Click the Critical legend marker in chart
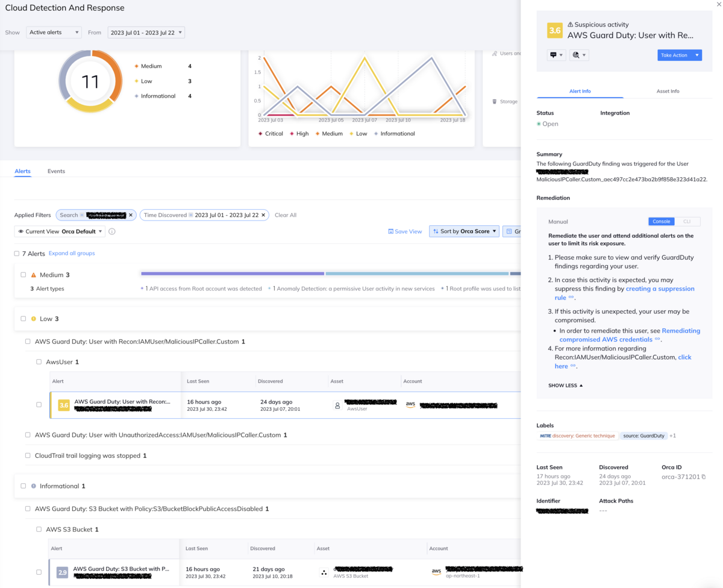This screenshot has height=588, width=723. [x=260, y=134]
